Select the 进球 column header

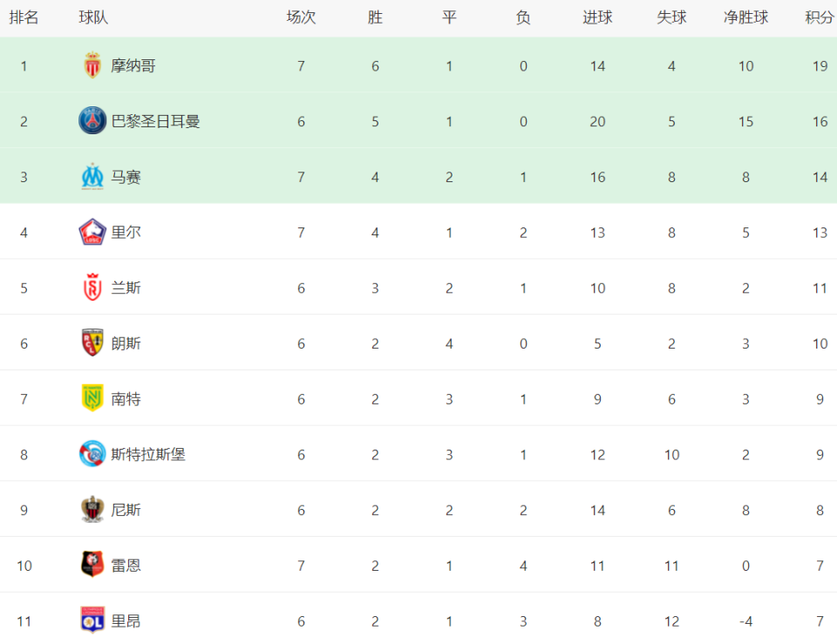point(597,17)
